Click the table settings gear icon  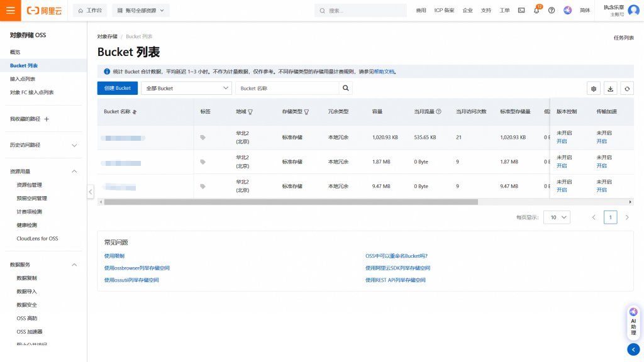(593, 89)
